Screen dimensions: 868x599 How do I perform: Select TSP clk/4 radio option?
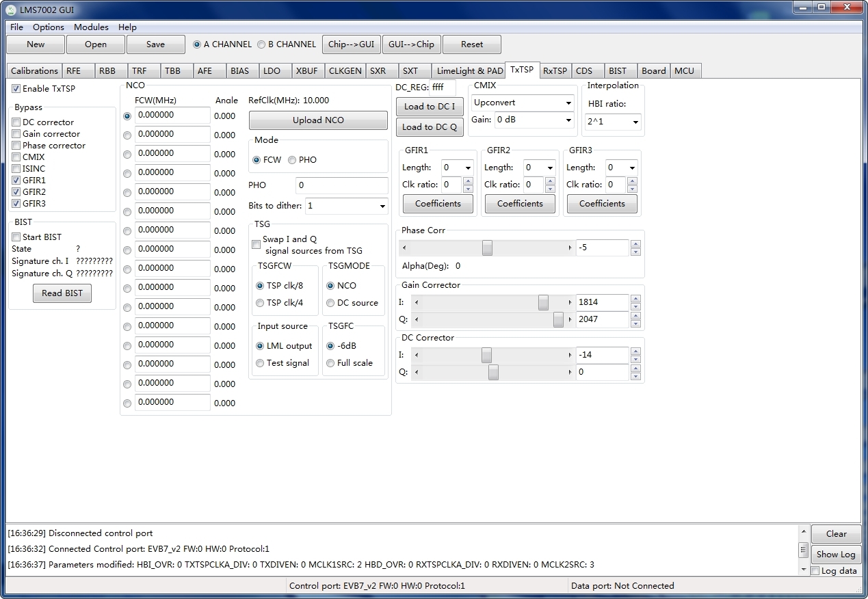click(260, 303)
